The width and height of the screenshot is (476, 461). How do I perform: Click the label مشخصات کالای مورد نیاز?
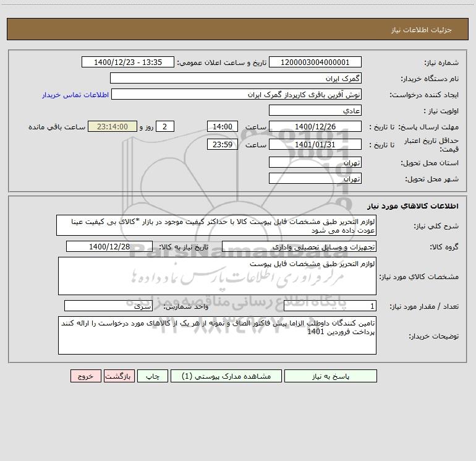coord(419,277)
